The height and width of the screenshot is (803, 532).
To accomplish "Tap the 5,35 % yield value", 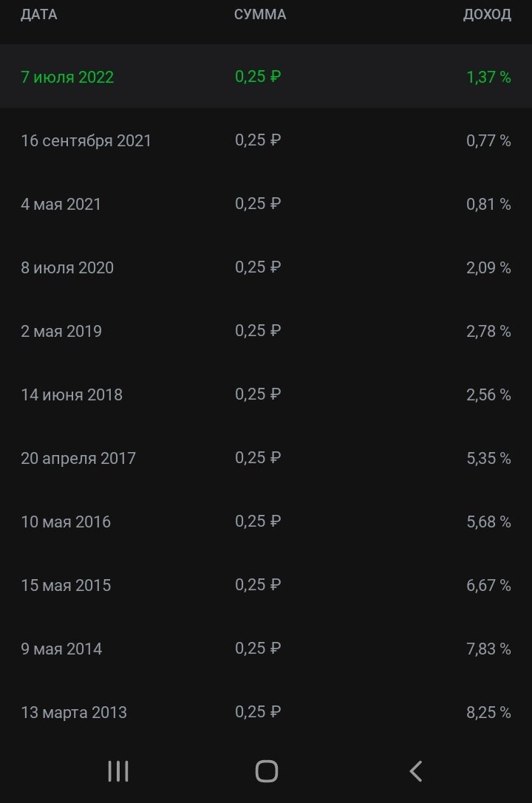I will (x=488, y=458).
